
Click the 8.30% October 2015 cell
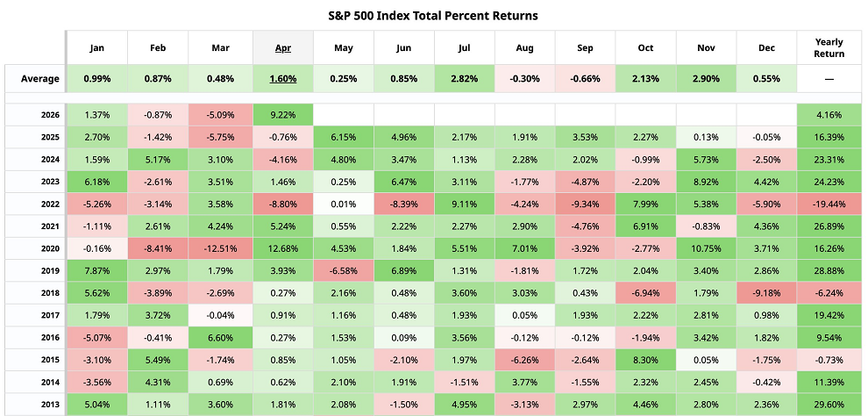tap(646, 360)
